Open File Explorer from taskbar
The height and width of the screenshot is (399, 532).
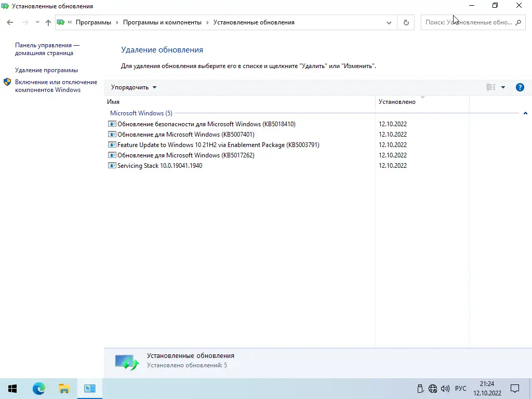(64, 389)
